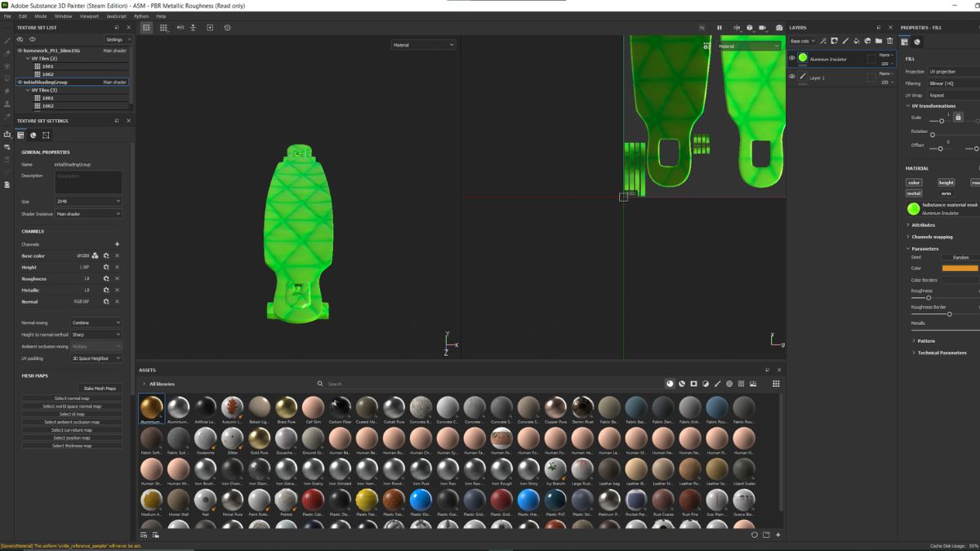Collapse UV Tiles (2) tree node
Viewport: 980px width, 551px height.
click(x=28, y=59)
